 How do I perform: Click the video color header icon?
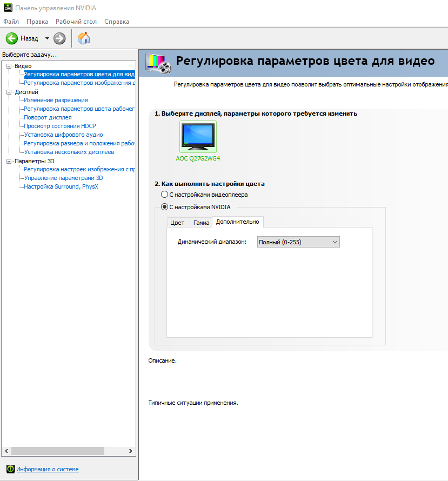click(x=158, y=63)
